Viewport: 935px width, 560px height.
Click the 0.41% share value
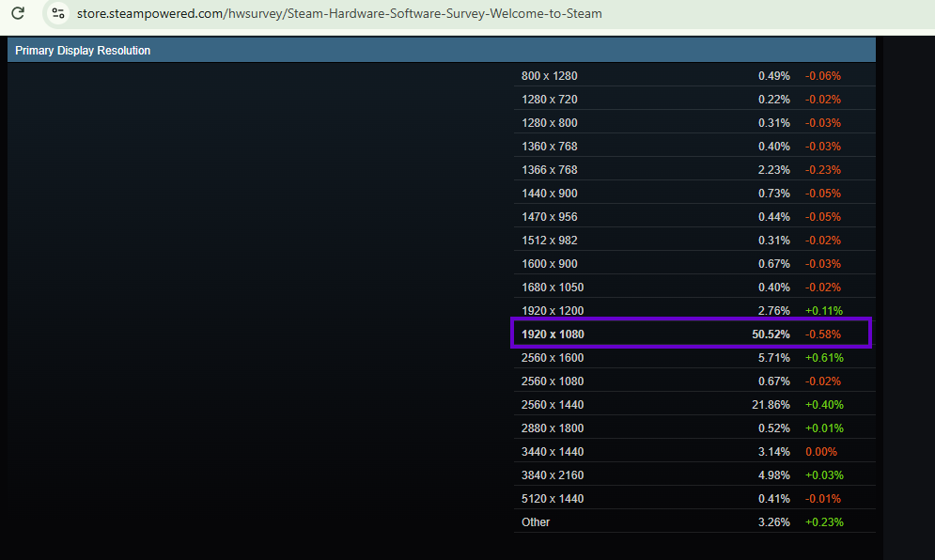click(774, 499)
